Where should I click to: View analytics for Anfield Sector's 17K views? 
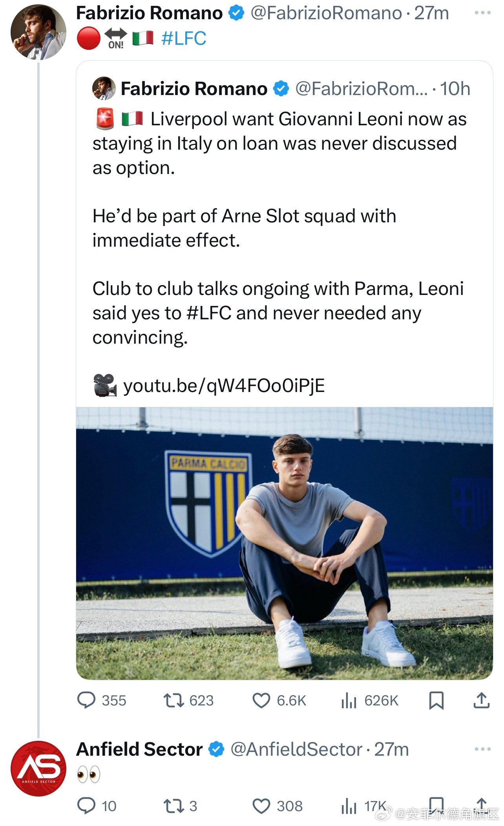349,806
